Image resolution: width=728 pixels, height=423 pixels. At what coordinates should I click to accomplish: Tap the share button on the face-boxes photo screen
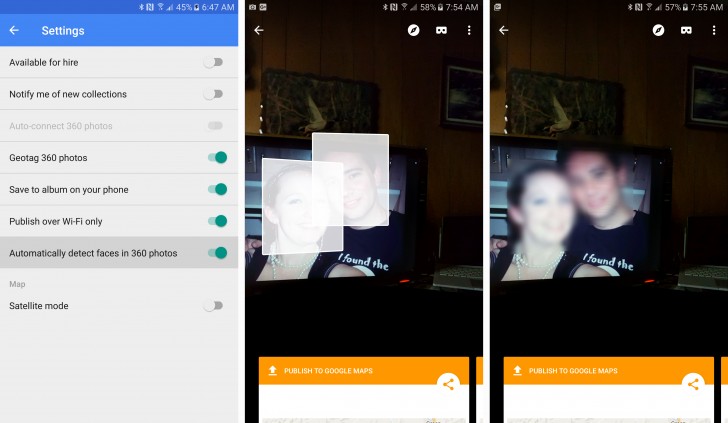click(x=448, y=384)
